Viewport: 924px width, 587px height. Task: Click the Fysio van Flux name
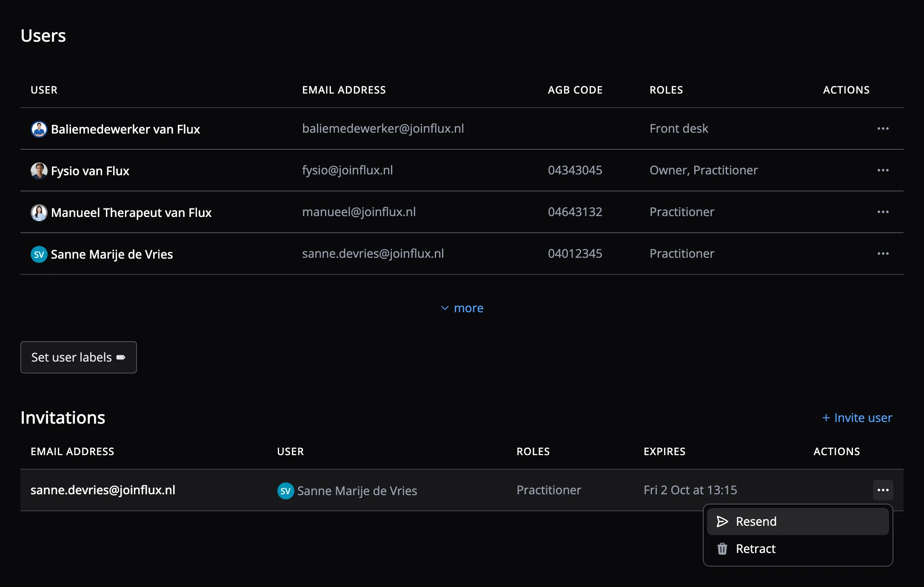pos(90,171)
